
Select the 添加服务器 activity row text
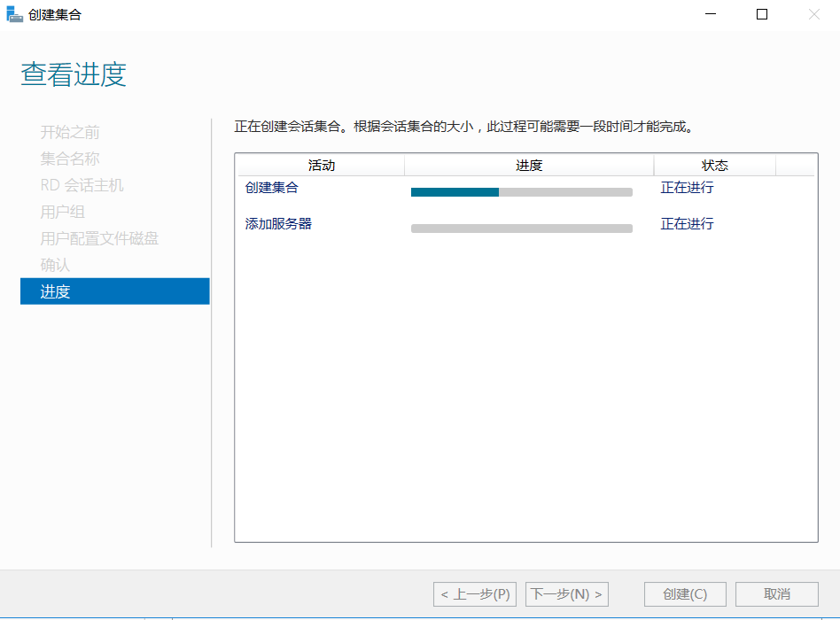click(278, 224)
